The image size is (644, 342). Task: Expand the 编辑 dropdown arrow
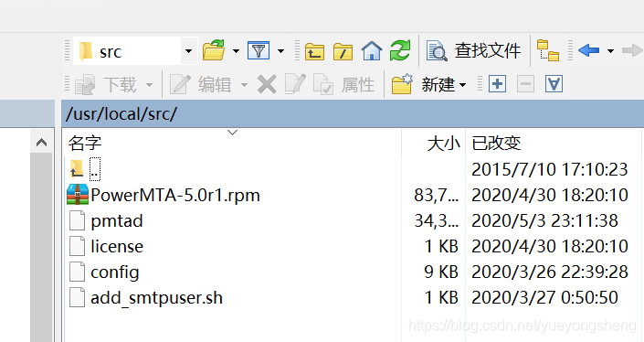click(245, 85)
